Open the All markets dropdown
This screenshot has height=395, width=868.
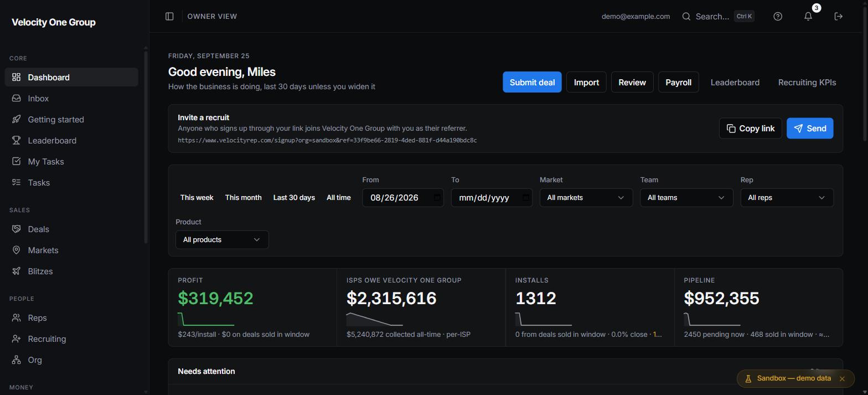pyautogui.click(x=586, y=198)
